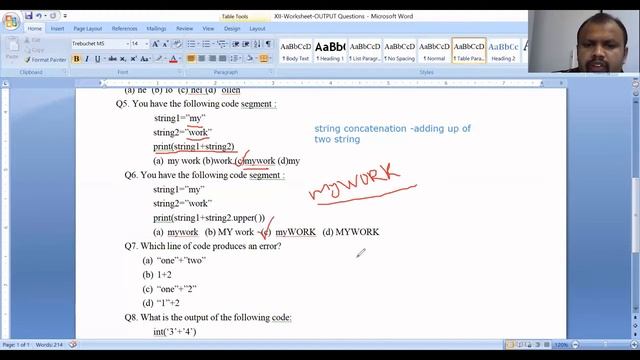Toggle show paragraph marks
This screenshot has height=360, width=640.
[x=268, y=44]
